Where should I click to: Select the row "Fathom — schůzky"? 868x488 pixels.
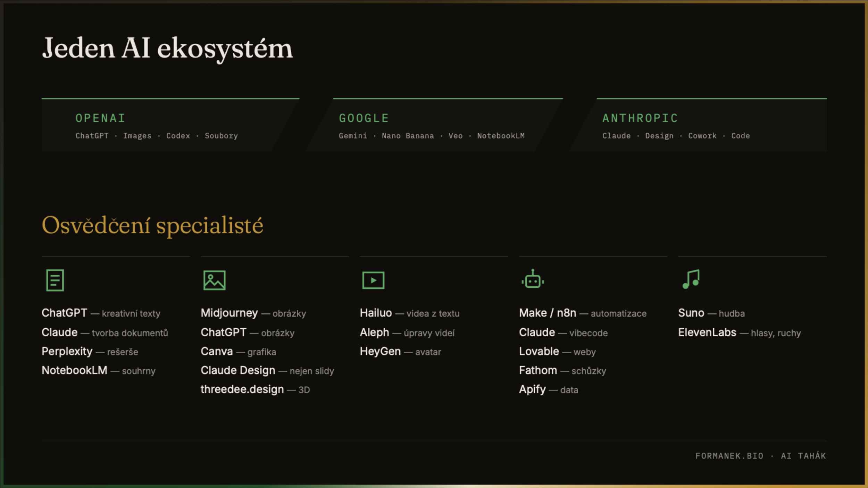point(563,371)
